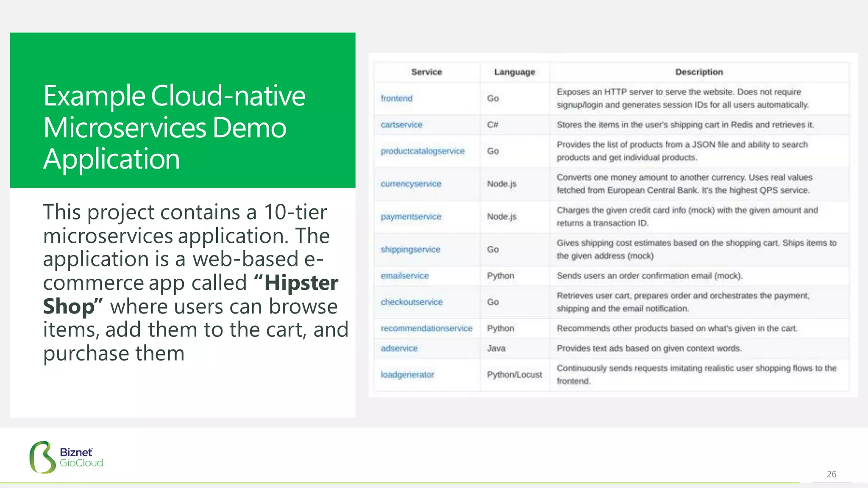Viewport: 868px width, 488px height.
Task: Open the emailservice link
Action: point(404,276)
